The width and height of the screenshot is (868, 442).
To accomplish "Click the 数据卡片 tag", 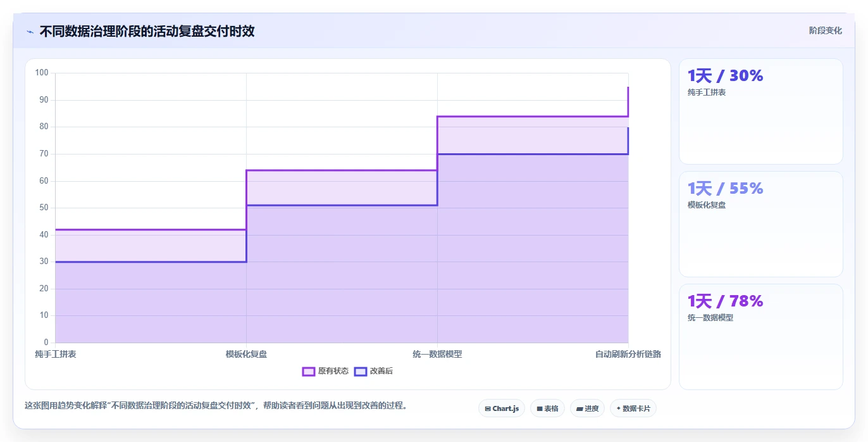I will pos(633,408).
